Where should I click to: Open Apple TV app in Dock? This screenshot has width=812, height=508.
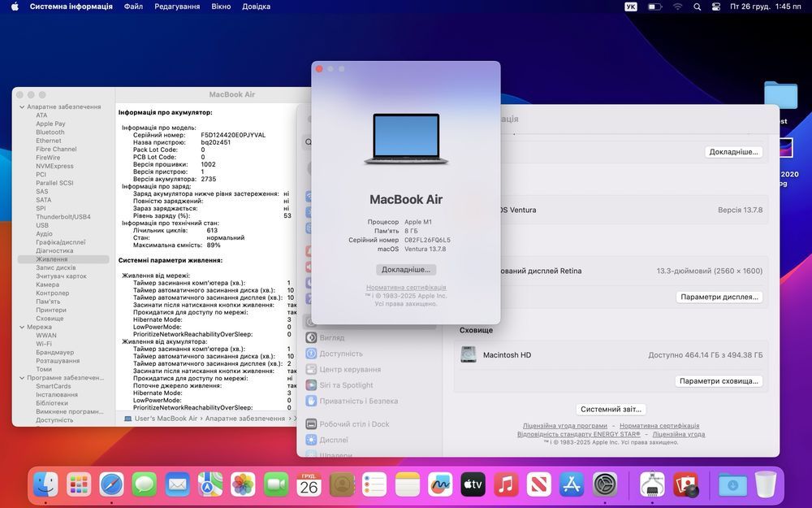click(x=473, y=484)
